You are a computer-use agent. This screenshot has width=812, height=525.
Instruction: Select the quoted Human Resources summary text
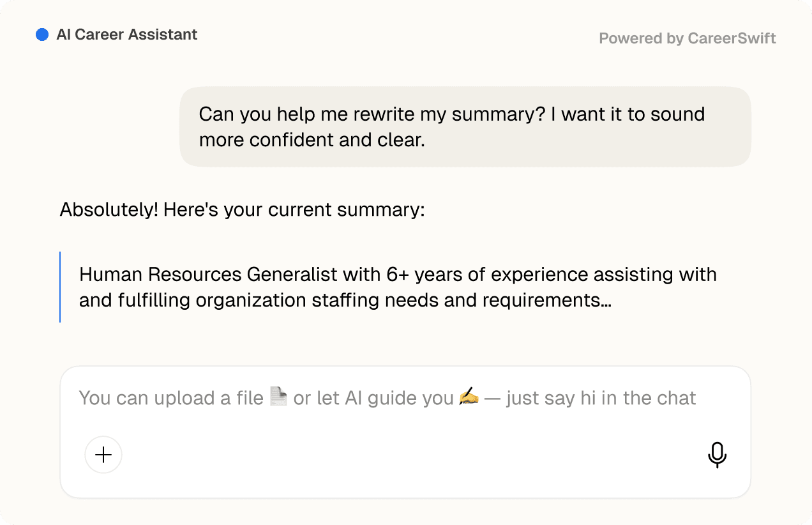(x=397, y=287)
